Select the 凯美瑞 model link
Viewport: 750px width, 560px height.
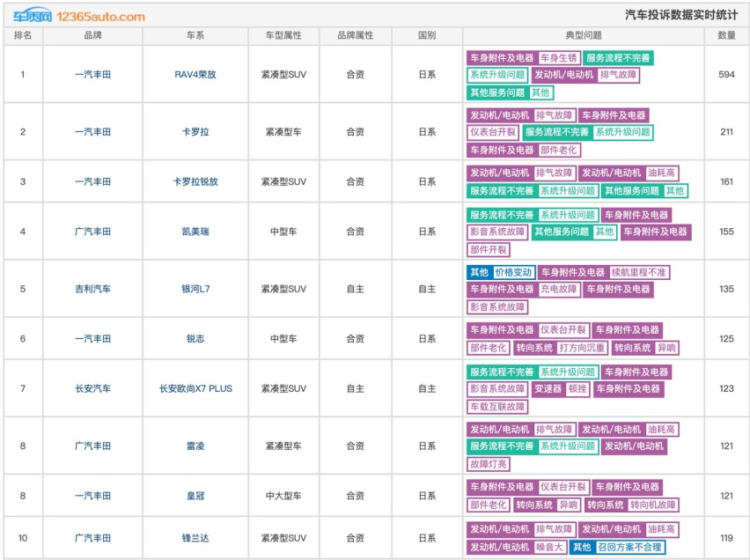tap(195, 232)
